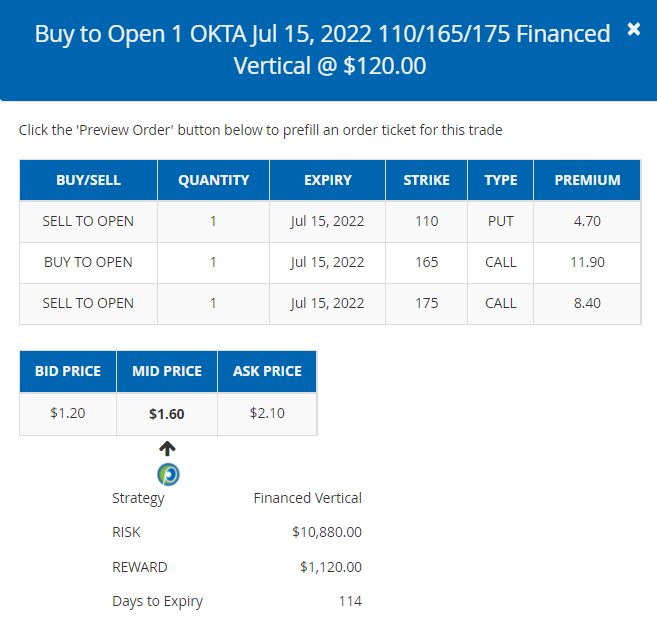Select the QUANTITY column header
Viewport: 657px width, 623px height.
[214, 180]
